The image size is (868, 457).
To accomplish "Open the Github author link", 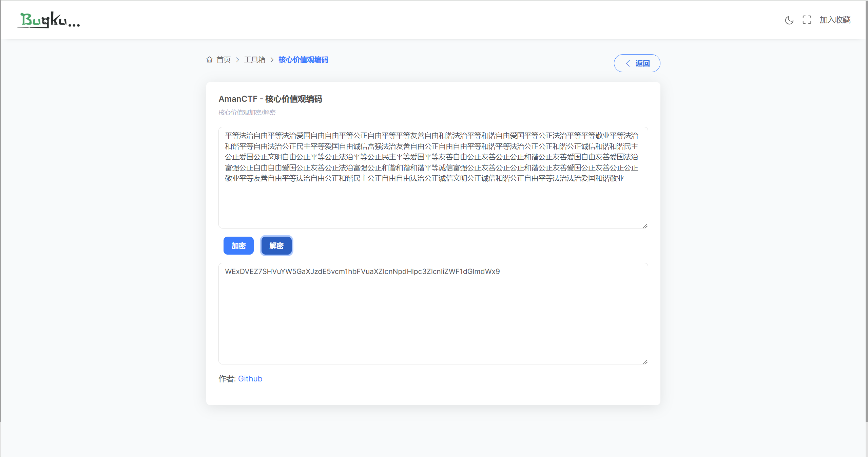I will (x=250, y=379).
